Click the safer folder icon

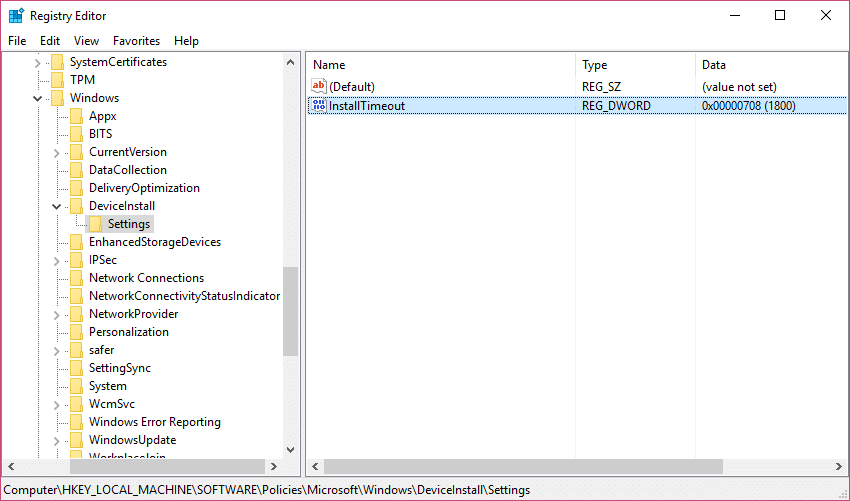click(76, 350)
